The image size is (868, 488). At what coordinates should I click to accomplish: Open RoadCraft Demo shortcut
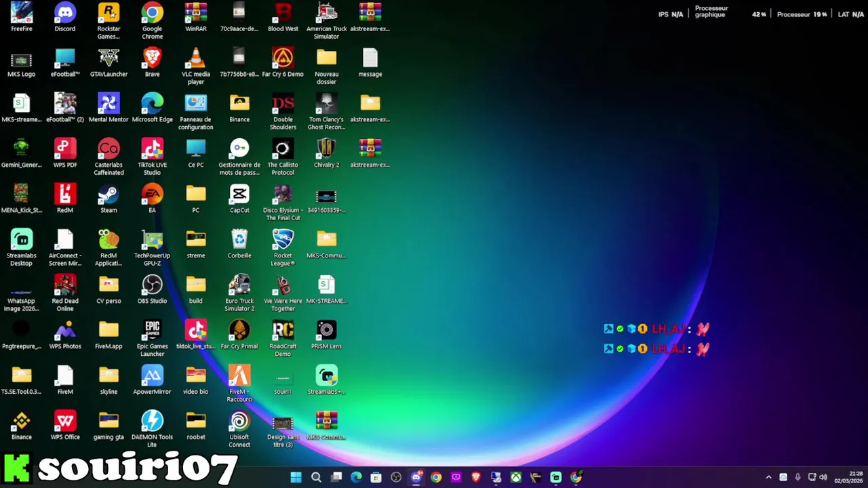click(x=283, y=339)
